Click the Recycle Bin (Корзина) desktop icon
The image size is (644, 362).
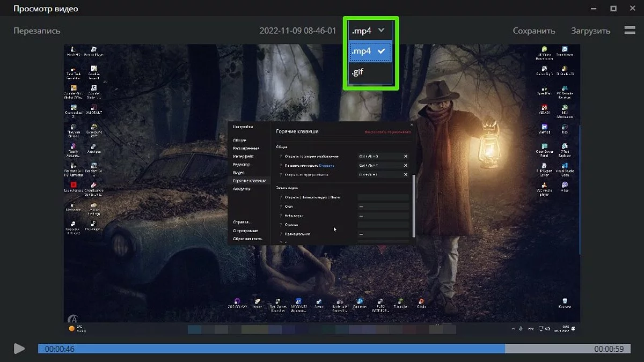click(564, 302)
